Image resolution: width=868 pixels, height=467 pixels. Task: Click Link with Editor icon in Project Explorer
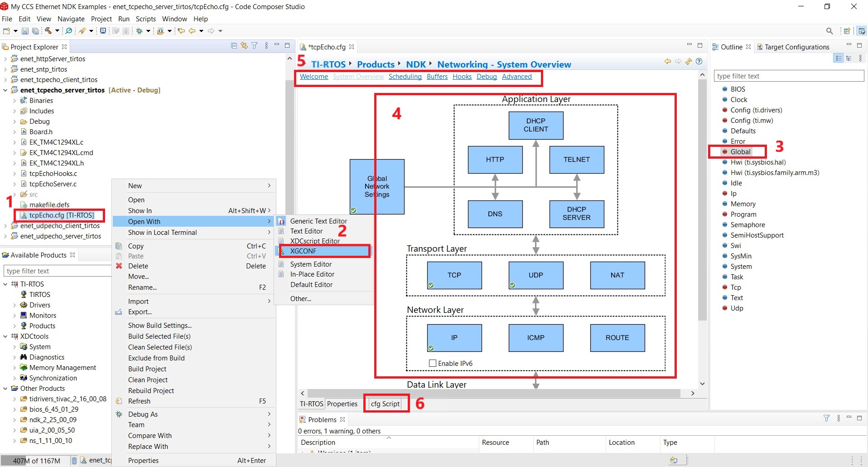(244, 46)
